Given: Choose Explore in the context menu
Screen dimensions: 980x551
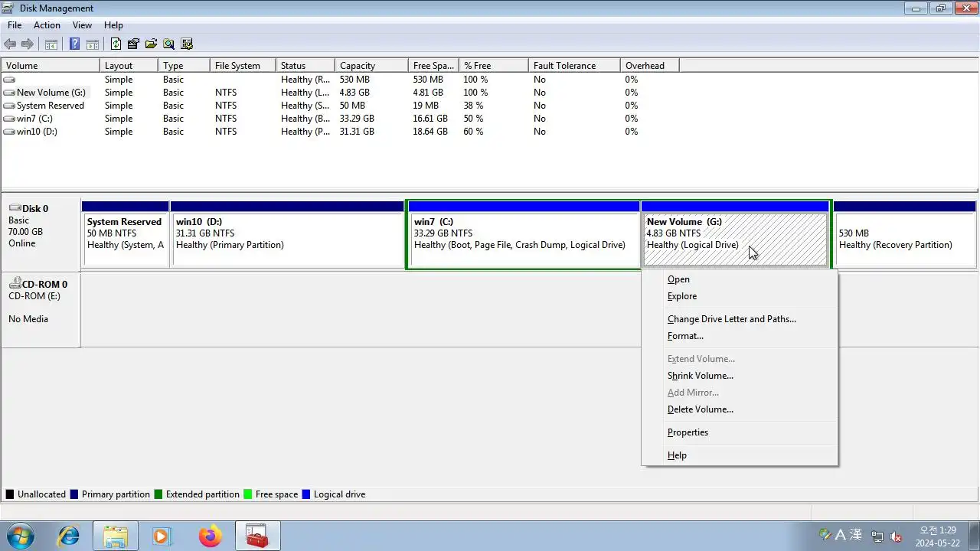Looking at the screenshot, I should pos(740,296).
